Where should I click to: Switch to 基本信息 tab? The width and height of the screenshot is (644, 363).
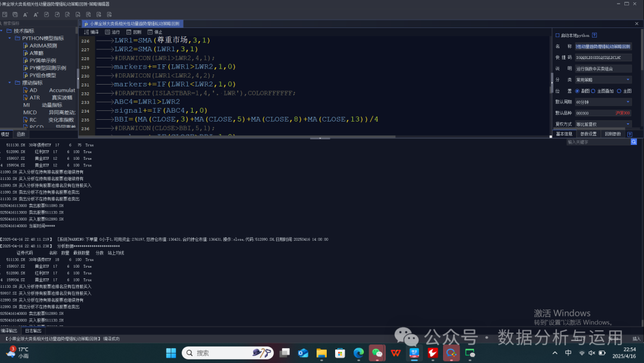[x=564, y=134]
